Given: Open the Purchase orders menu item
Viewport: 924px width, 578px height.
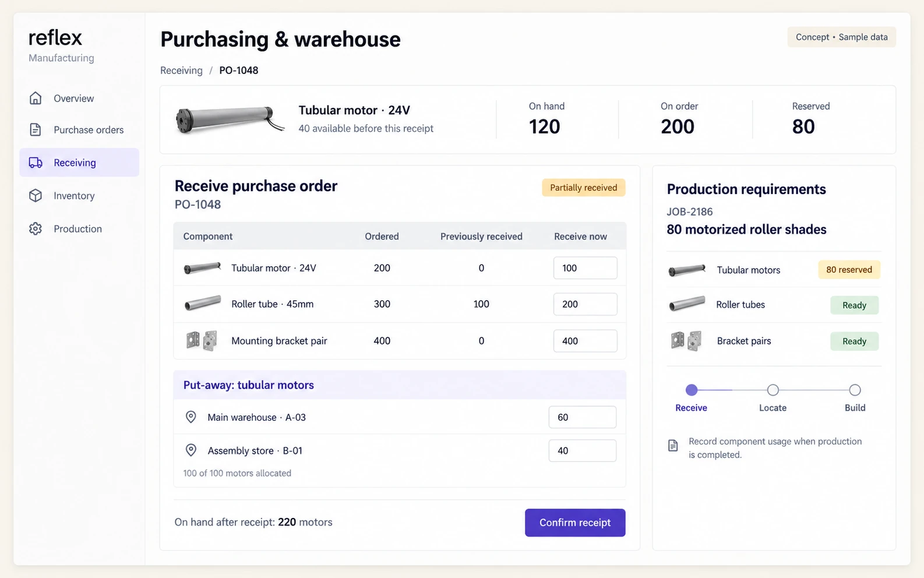Looking at the screenshot, I should point(79,130).
